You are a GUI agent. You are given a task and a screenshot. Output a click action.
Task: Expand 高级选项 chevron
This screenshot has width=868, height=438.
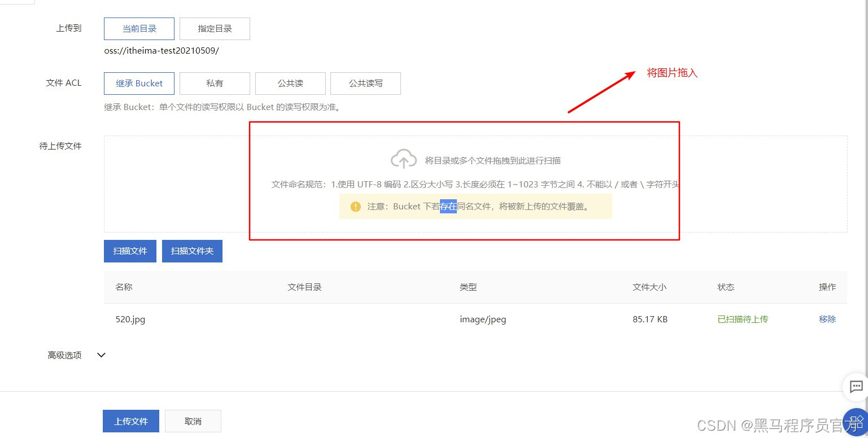pos(102,355)
